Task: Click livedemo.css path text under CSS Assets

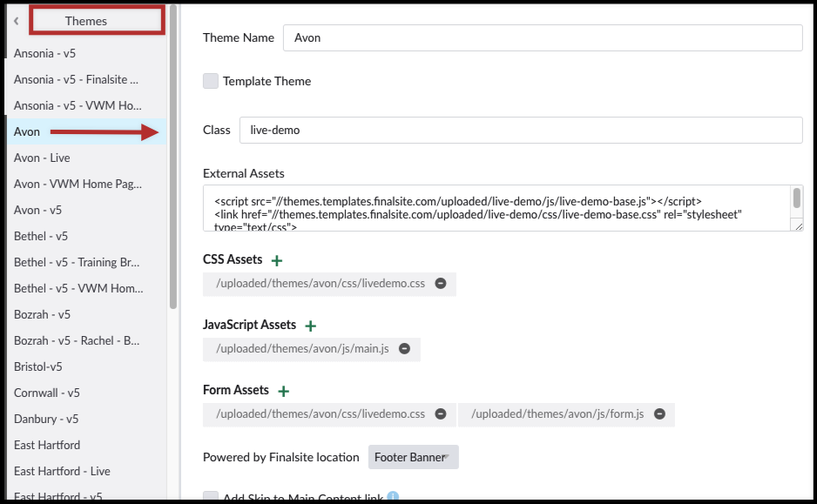Action: point(321,283)
